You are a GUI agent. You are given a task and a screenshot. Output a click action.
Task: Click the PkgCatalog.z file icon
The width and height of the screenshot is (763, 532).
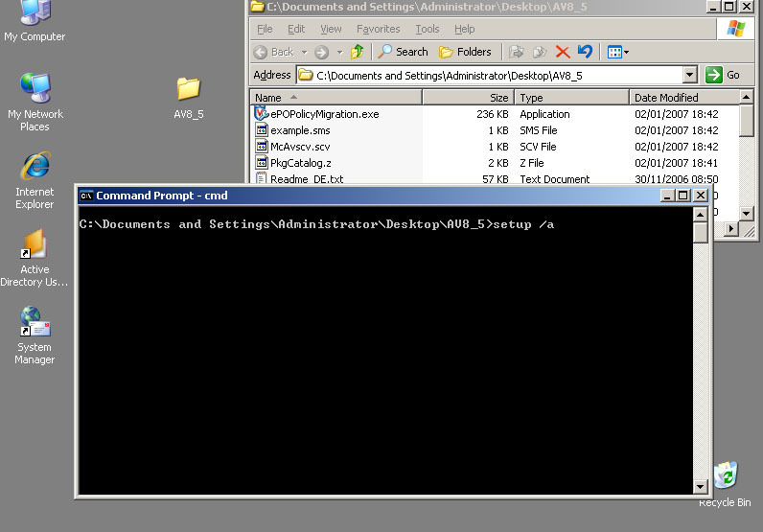coord(262,163)
